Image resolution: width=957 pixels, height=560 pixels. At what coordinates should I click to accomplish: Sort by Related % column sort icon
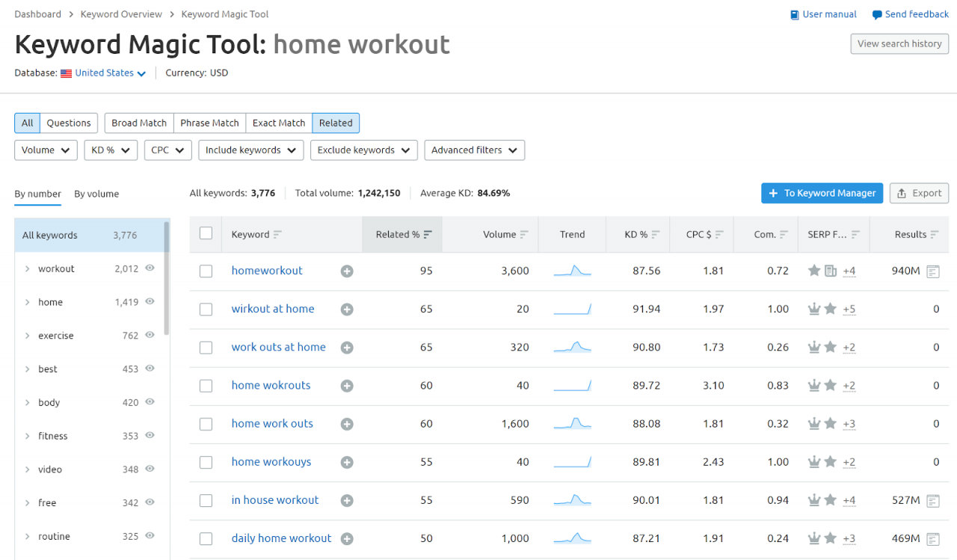(x=428, y=235)
